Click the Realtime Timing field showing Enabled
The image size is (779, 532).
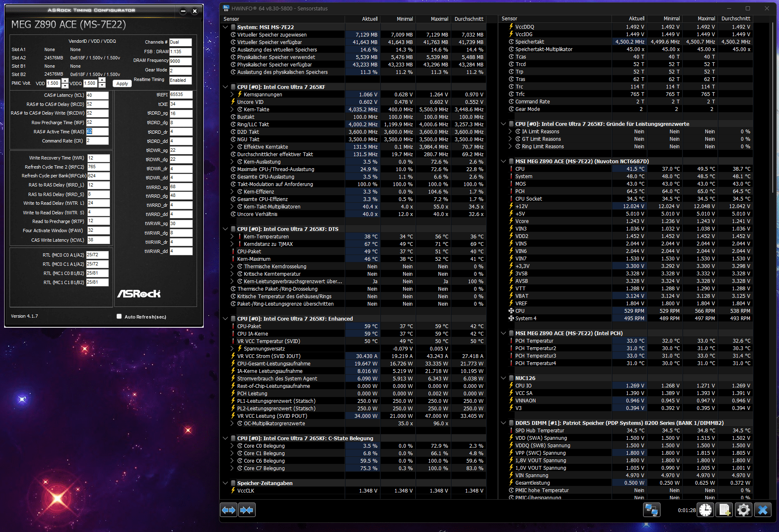[x=180, y=80]
